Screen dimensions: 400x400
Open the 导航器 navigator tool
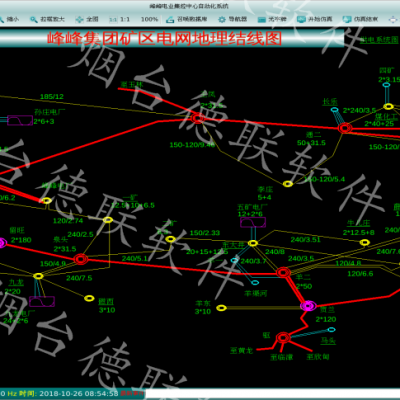(x=233, y=19)
